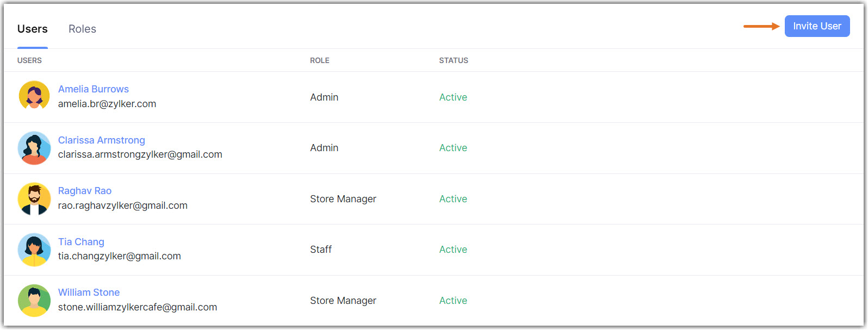Click Amelia Burrows' avatar icon

pyautogui.click(x=34, y=96)
